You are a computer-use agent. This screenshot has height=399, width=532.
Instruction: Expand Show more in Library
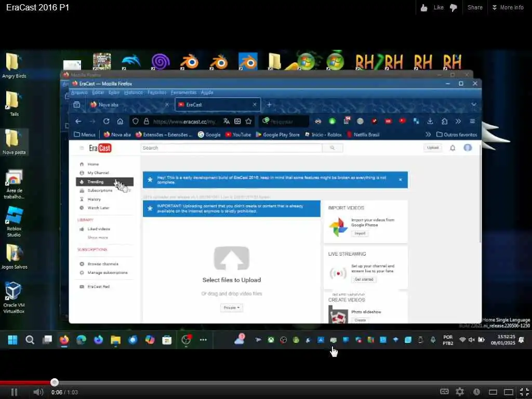(x=98, y=237)
